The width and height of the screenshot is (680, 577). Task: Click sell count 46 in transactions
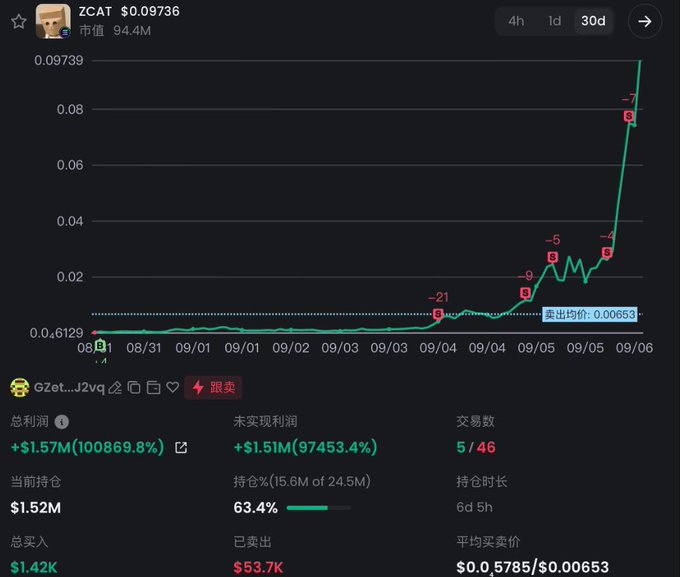[486, 447]
